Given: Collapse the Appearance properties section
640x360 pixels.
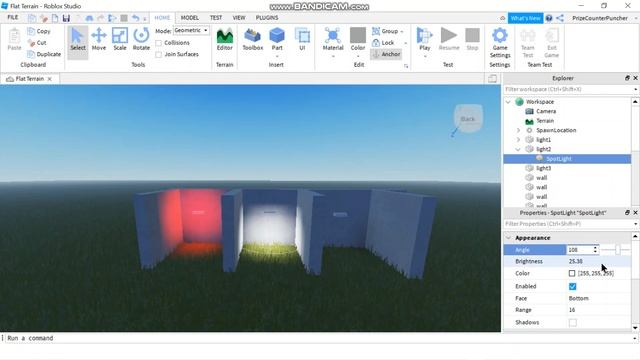Looking at the screenshot, I should tap(509, 238).
